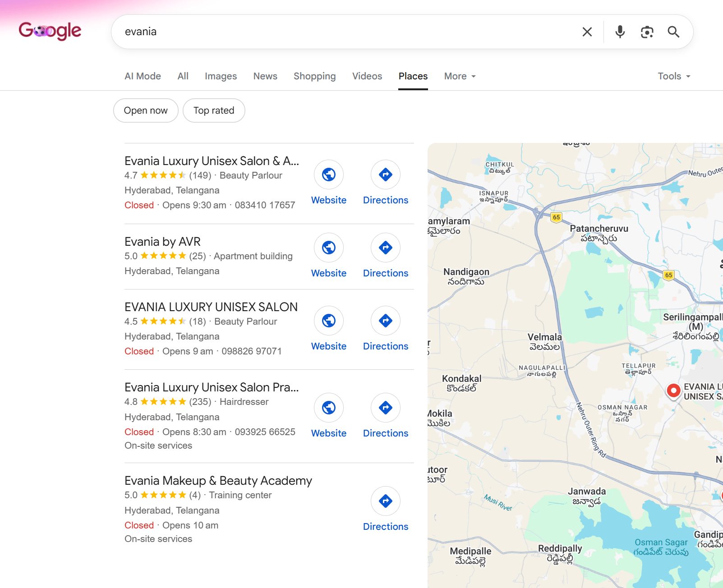Switch to the All results tab
The width and height of the screenshot is (723, 588).
pos(183,76)
